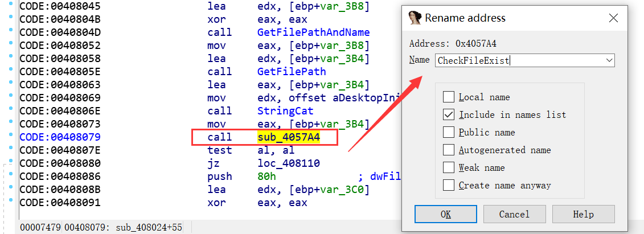Tick the Autogenerated name checkbox
This screenshot has width=644, height=234.
click(449, 150)
